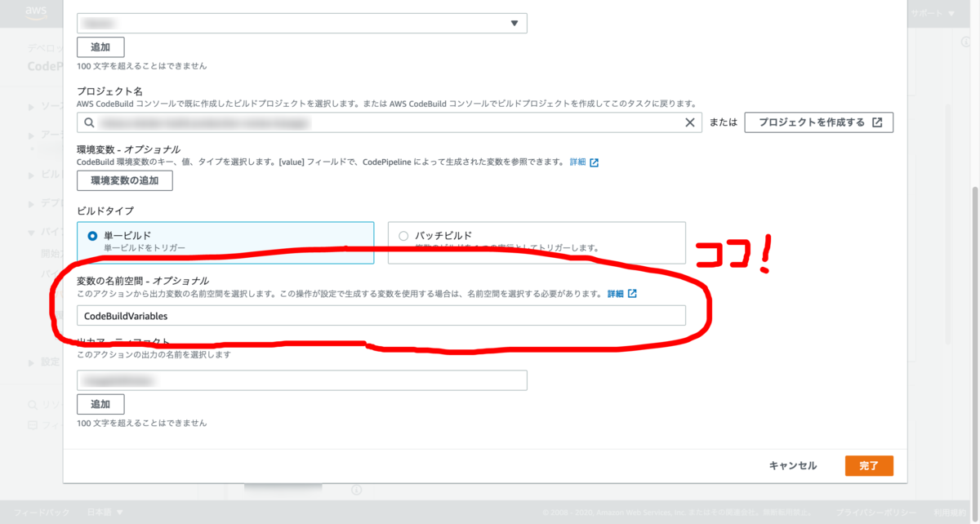Click the upper 追加 button

tap(100, 47)
